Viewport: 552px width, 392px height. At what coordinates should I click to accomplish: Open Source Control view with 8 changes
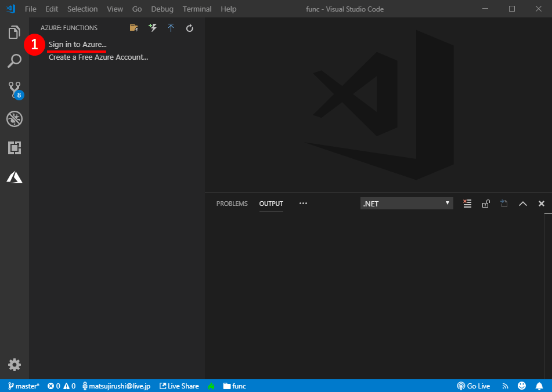15,90
